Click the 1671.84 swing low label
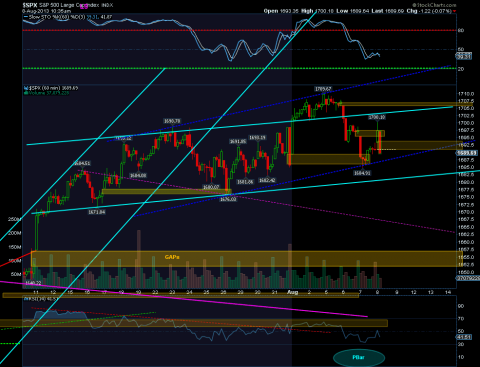Screen dimensions: 480x367 97,212
